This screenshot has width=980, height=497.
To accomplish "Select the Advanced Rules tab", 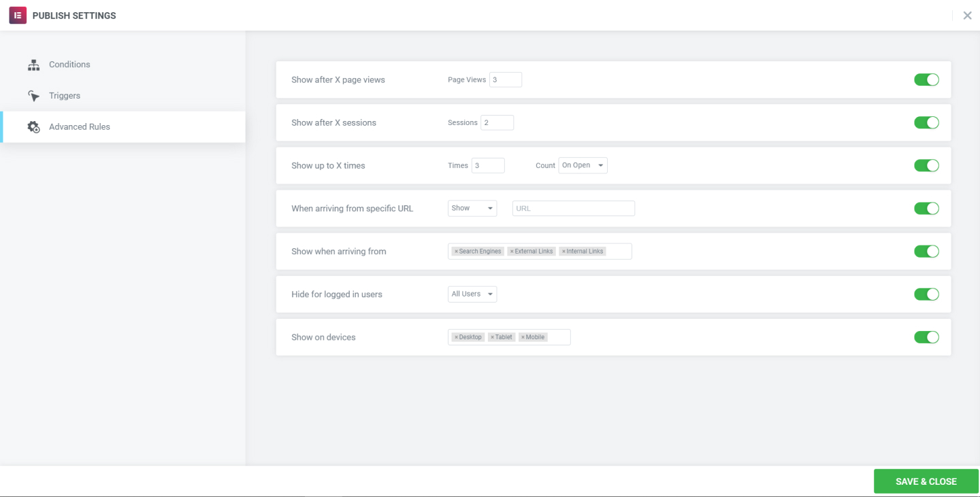I will pyautogui.click(x=122, y=127).
